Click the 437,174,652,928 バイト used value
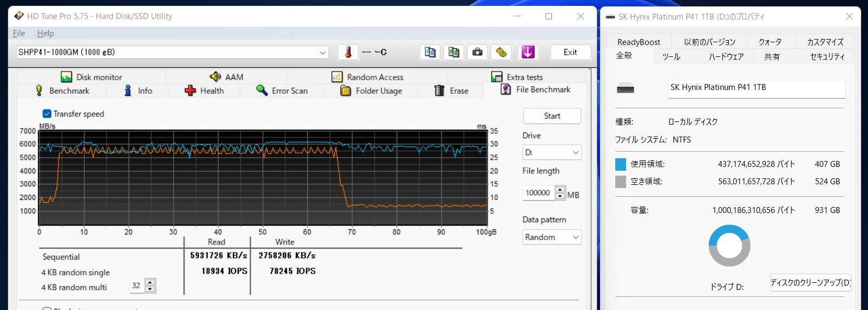This screenshot has height=310, width=868. (757, 164)
